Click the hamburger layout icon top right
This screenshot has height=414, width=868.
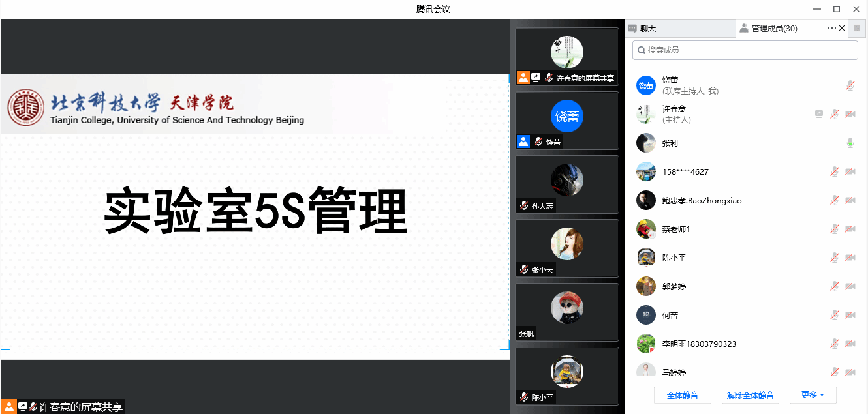click(858, 28)
